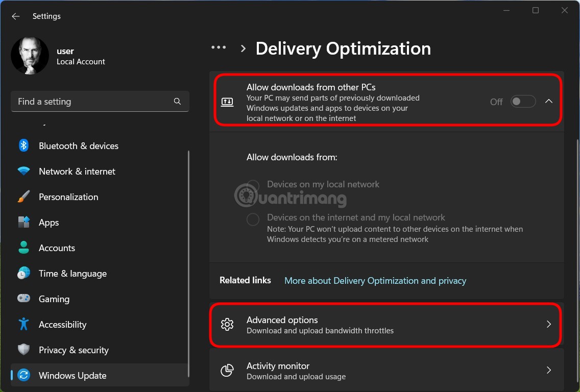Select the Network & internet globe icon

pyautogui.click(x=23, y=171)
